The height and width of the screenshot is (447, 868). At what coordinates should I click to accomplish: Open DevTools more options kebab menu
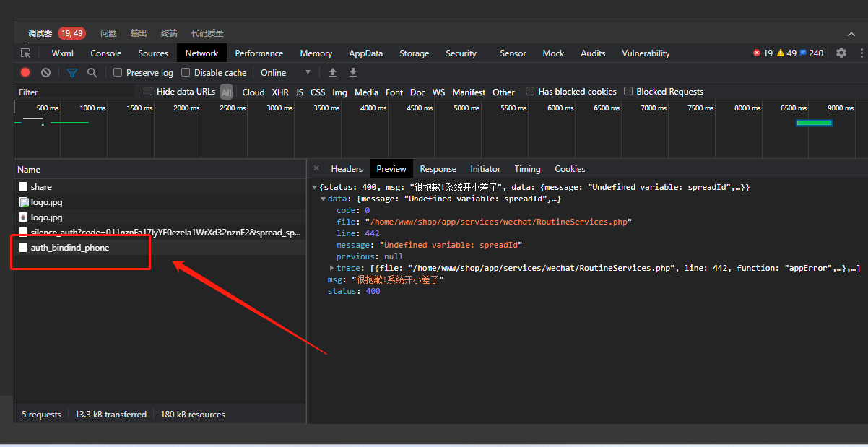(x=862, y=53)
